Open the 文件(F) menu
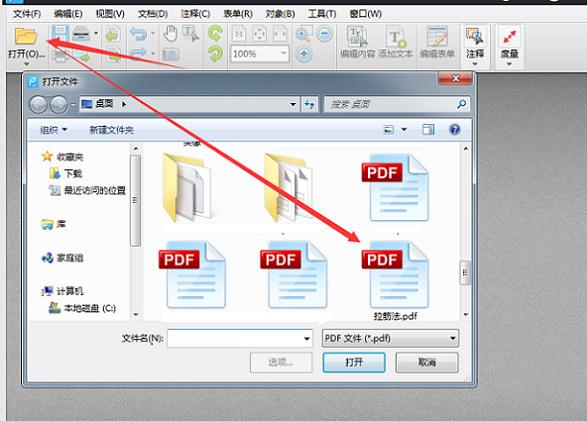Screen dimensions: 587x421 coord(27,14)
